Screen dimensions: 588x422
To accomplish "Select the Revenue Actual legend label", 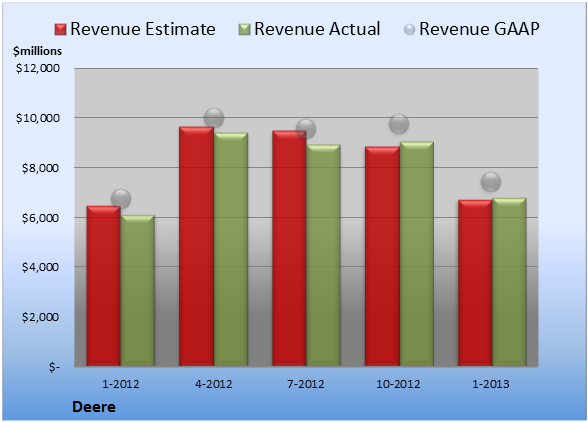I will pyautogui.click(x=317, y=29).
